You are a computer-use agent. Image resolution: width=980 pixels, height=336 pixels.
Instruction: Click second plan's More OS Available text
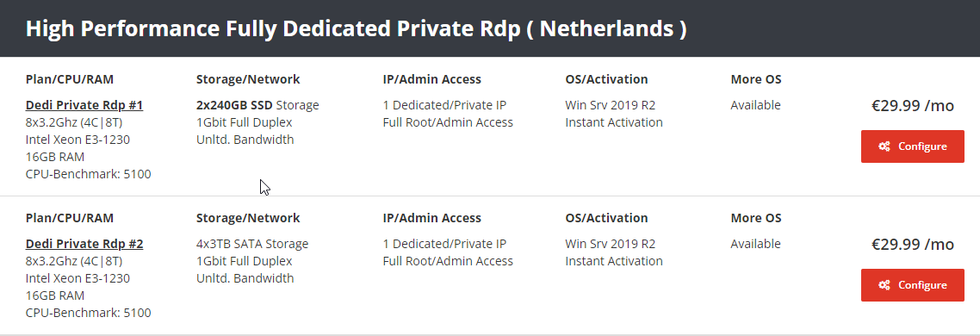(x=755, y=244)
